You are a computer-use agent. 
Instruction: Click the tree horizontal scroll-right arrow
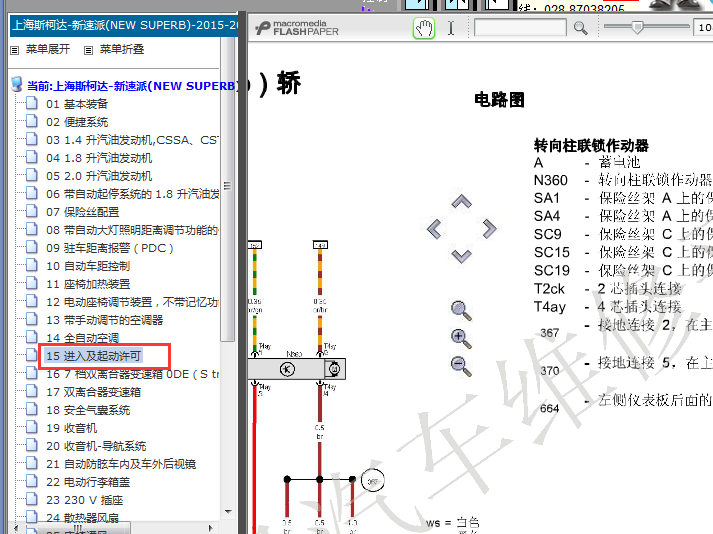211,528
